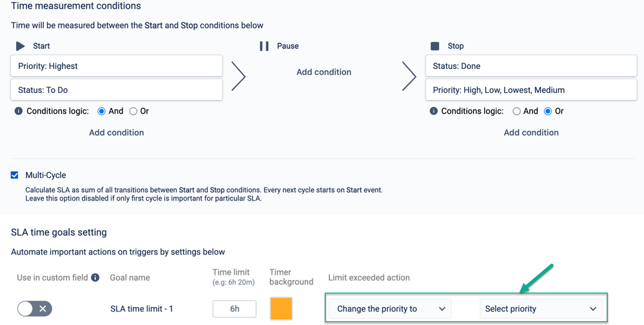The image size is (644, 325).
Task: Click the Start play icon
Action: click(x=21, y=46)
